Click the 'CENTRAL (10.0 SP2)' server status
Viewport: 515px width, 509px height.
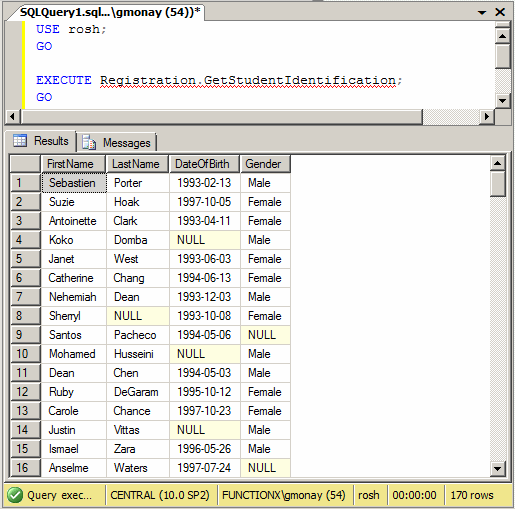coord(160,495)
